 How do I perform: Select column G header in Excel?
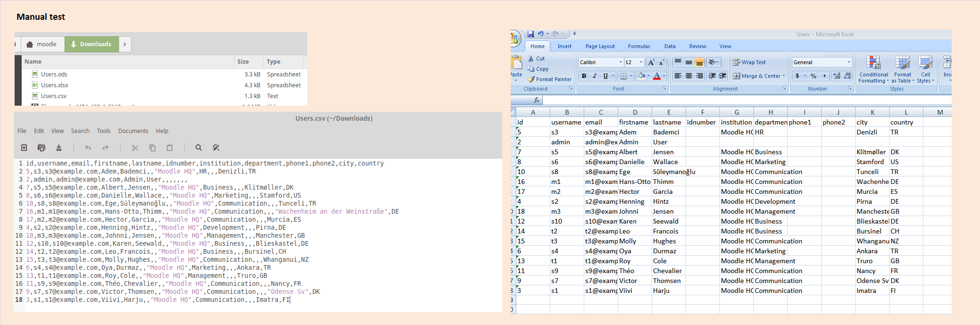[x=736, y=112]
